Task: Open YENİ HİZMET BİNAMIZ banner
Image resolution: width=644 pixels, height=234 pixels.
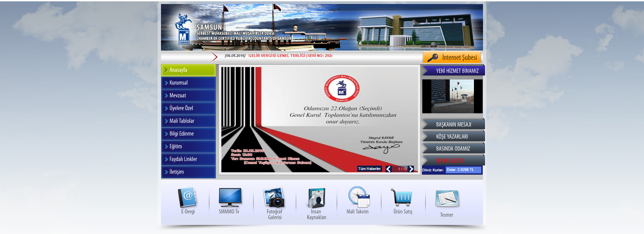Action: tap(453, 70)
